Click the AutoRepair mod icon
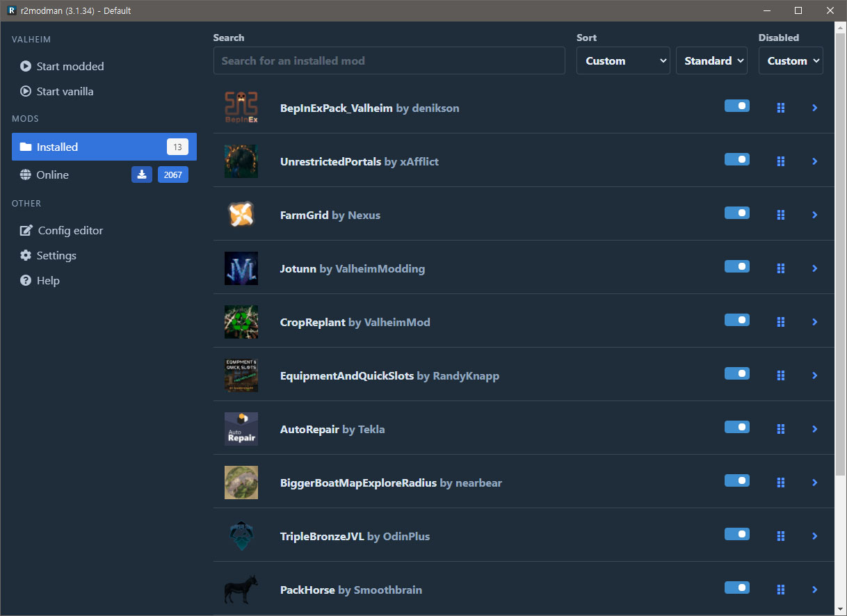Image resolution: width=847 pixels, height=616 pixels. 241,429
